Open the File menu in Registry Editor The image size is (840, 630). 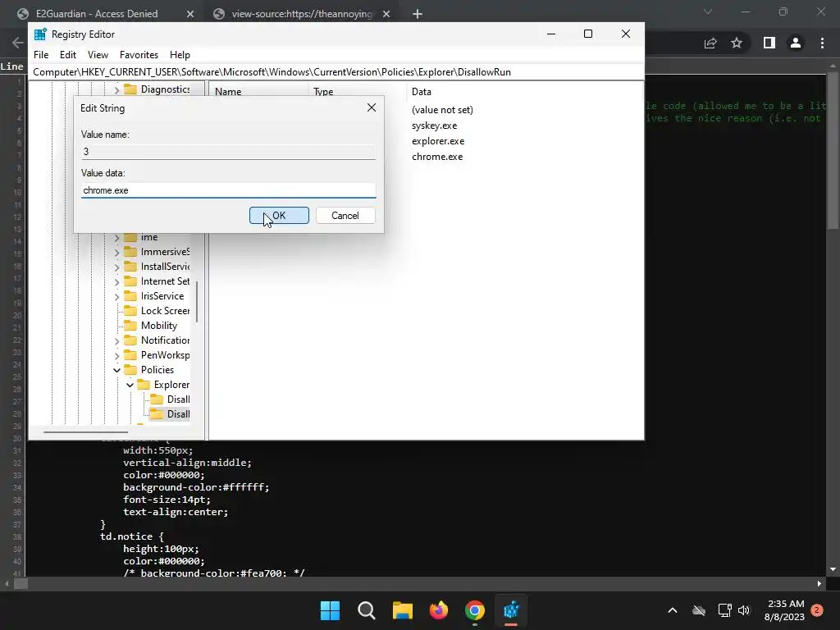point(41,55)
